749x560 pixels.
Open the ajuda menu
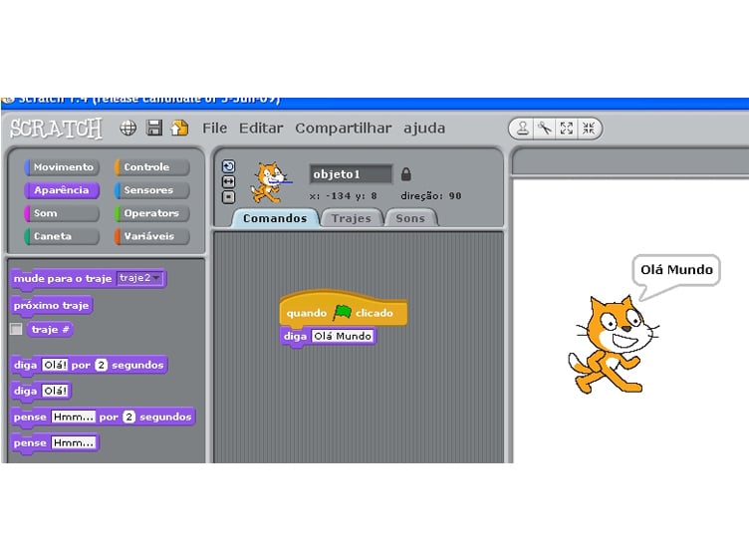pos(424,129)
